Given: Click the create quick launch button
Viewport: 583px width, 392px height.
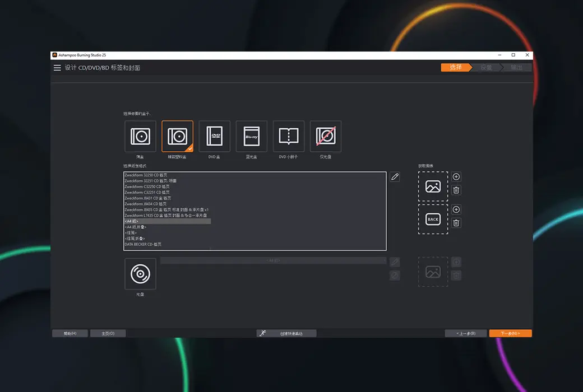Looking at the screenshot, I should pyautogui.click(x=286, y=333).
